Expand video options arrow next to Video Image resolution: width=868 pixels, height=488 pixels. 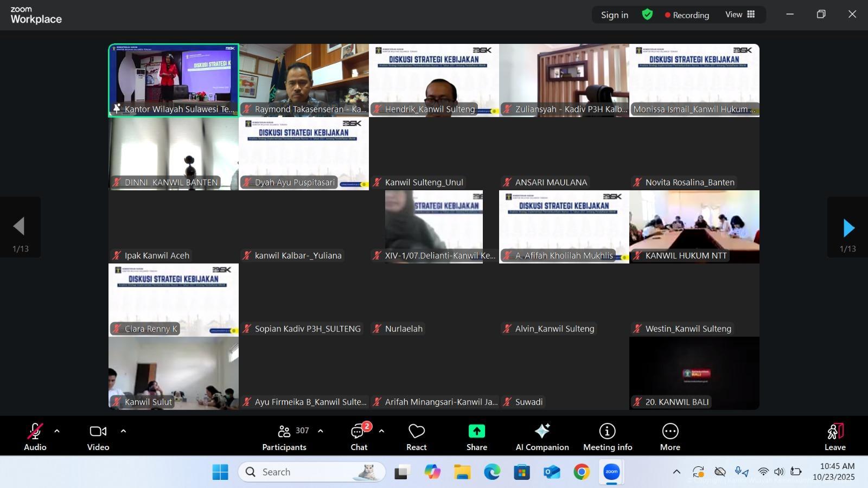[123, 432]
